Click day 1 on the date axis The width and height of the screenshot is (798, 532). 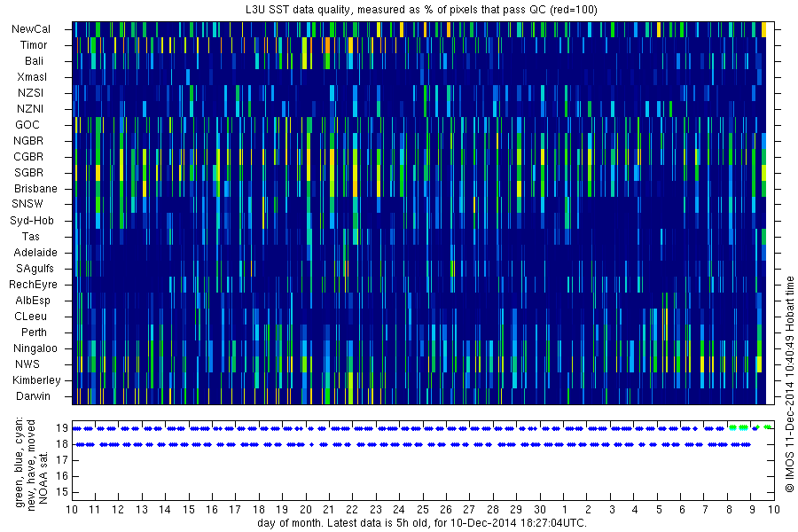tap(564, 510)
